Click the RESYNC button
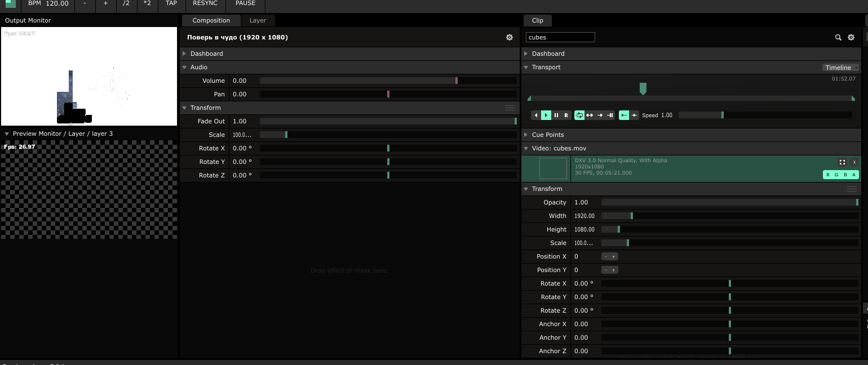868x365 pixels. coord(205,3)
